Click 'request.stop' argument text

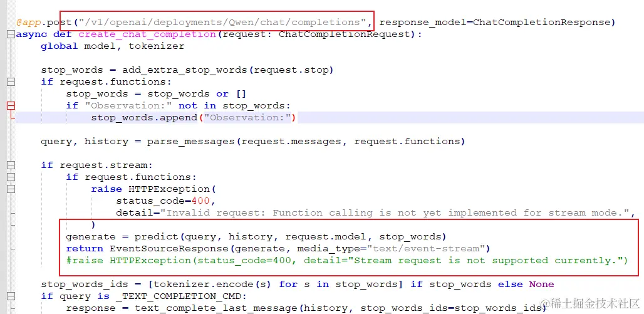[291, 70]
